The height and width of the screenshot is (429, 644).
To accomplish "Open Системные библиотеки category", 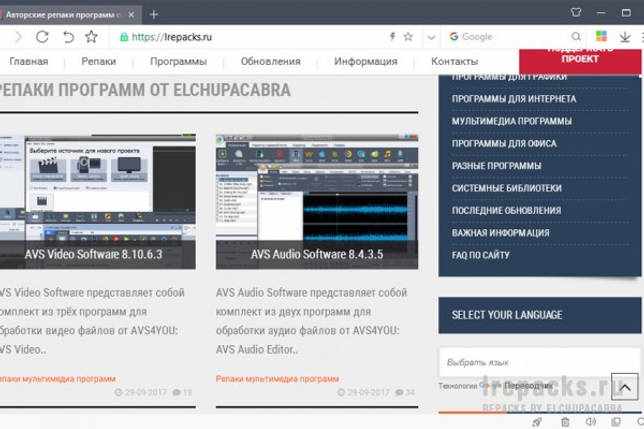I will (506, 188).
